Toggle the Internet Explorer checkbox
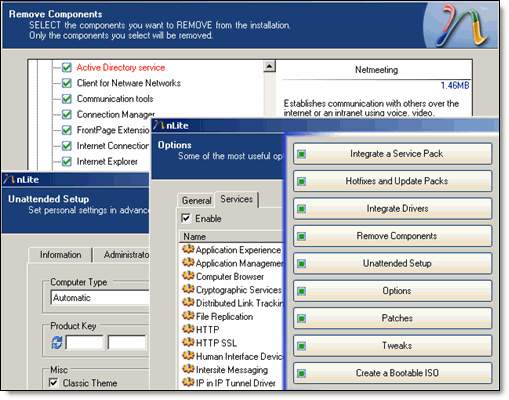 (67, 162)
